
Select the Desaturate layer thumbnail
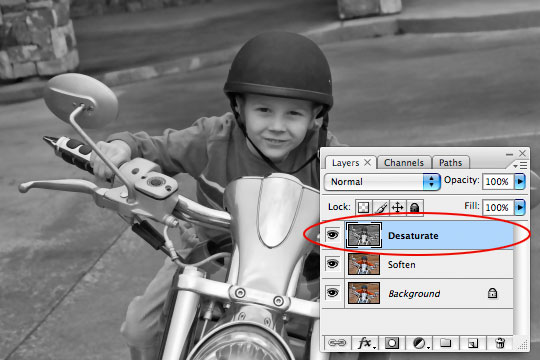[x=364, y=235]
